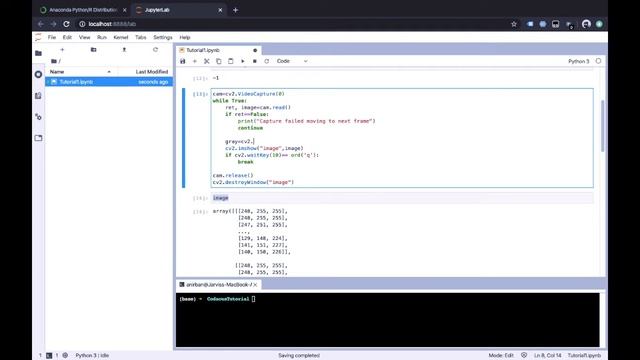Open the Run menu

pos(102,37)
